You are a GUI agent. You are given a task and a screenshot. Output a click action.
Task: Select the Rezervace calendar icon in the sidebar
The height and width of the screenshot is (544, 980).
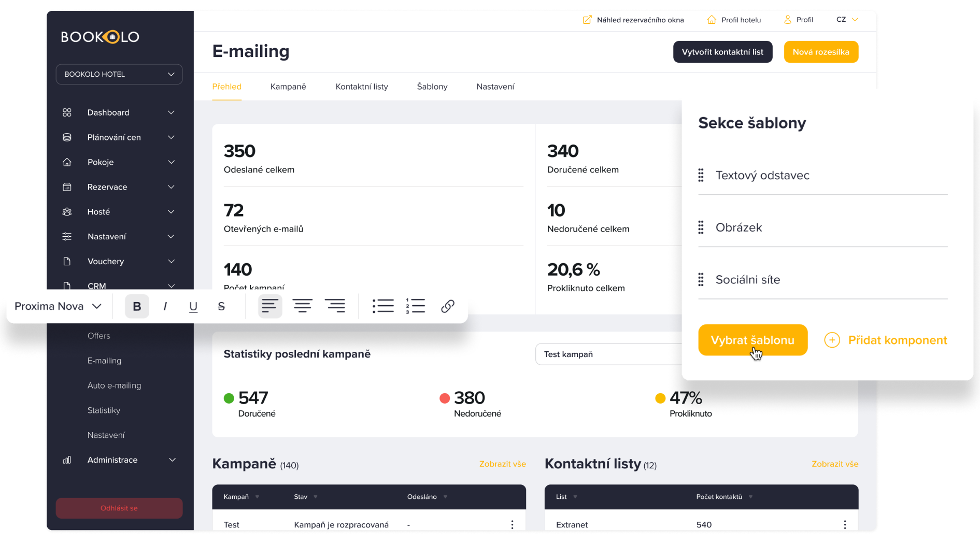[x=67, y=187]
